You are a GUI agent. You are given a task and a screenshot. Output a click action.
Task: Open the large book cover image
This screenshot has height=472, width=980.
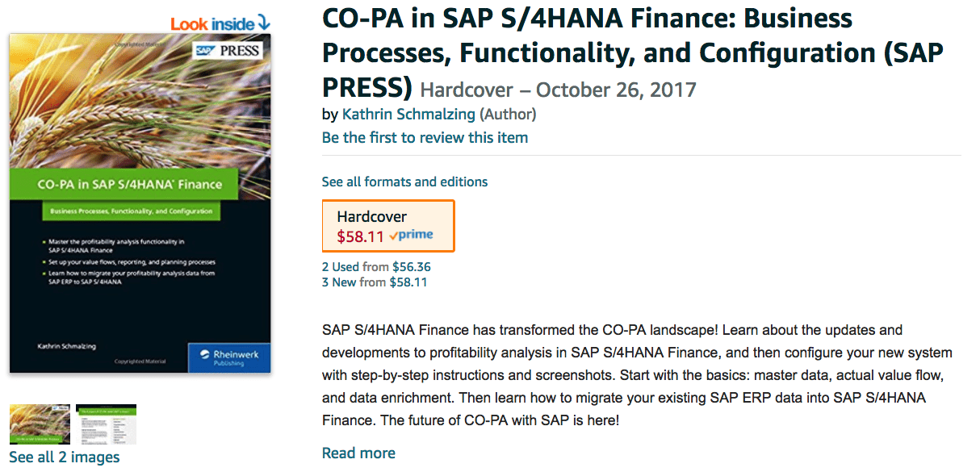(x=140, y=203)
